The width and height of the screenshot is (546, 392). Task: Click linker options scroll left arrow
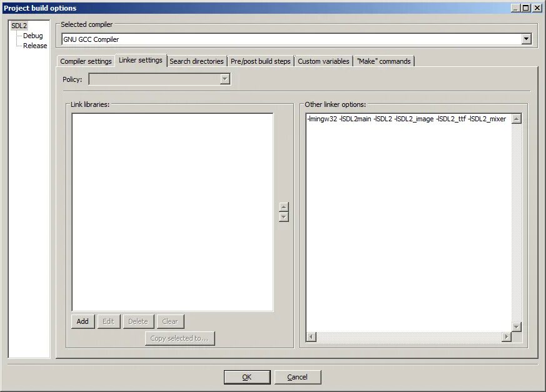(311, 336)
